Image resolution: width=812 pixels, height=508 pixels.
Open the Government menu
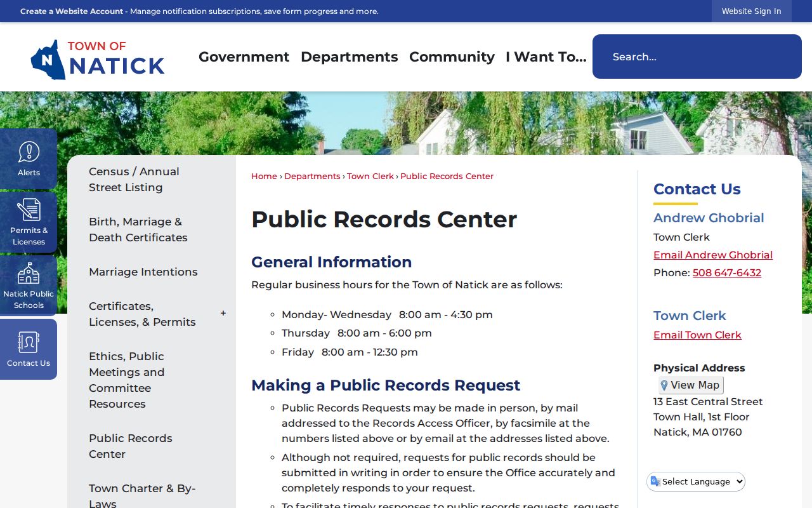pos(244,57)
